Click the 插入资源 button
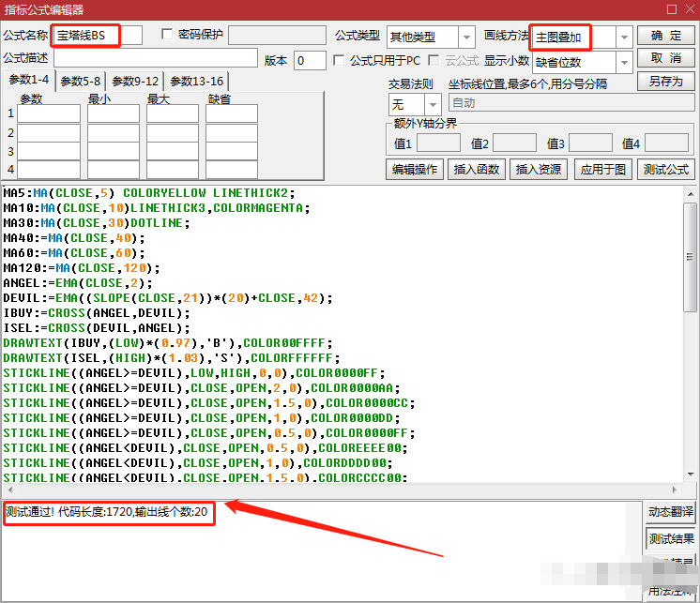700x603 pixels. tap(539, 169)
